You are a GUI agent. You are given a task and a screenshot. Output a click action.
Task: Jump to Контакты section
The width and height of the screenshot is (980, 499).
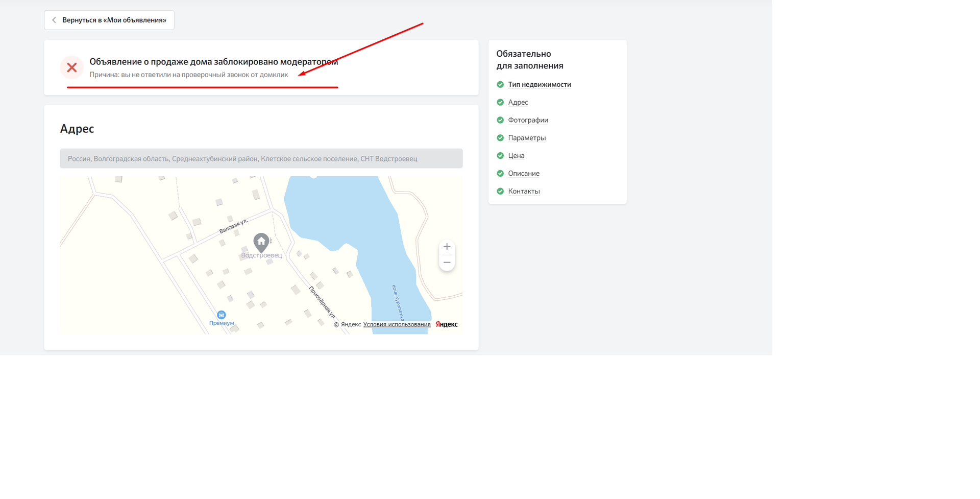pyautogui.click(x=524, y=191)
